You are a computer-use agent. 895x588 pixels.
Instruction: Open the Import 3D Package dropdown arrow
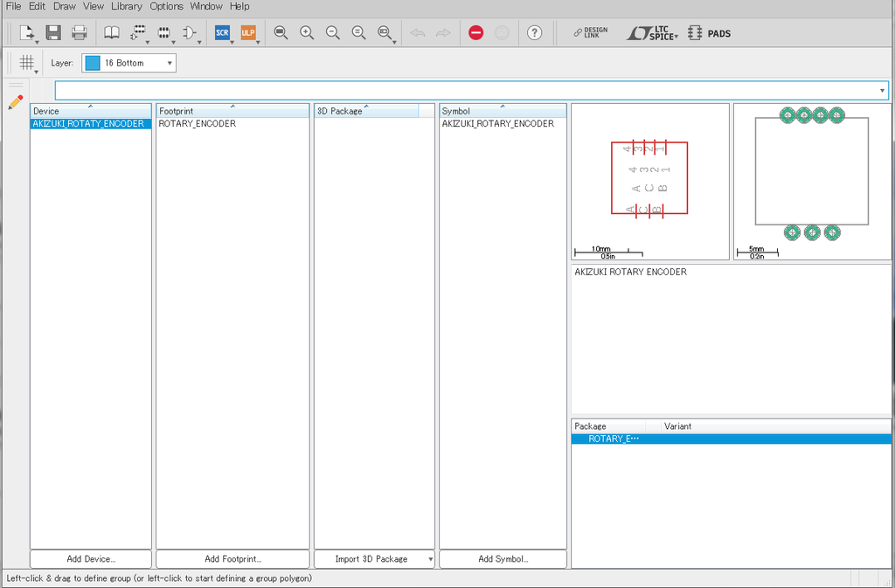430,559
